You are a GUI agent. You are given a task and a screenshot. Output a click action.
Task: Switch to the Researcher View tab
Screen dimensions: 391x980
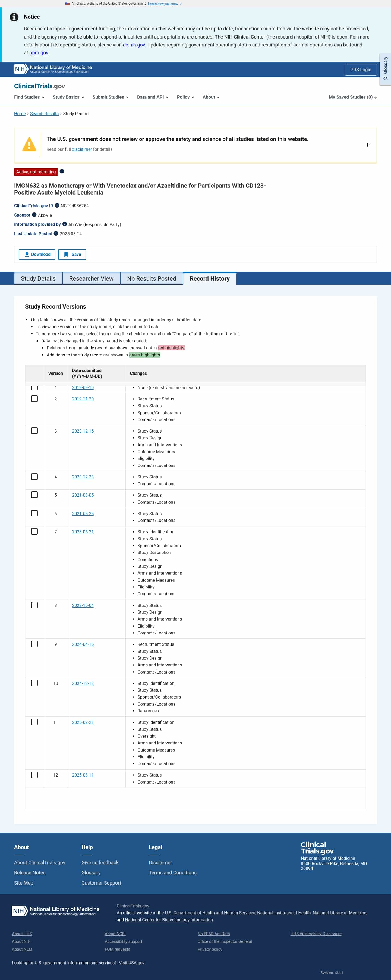pyautogui.click(x=91, y=278)
